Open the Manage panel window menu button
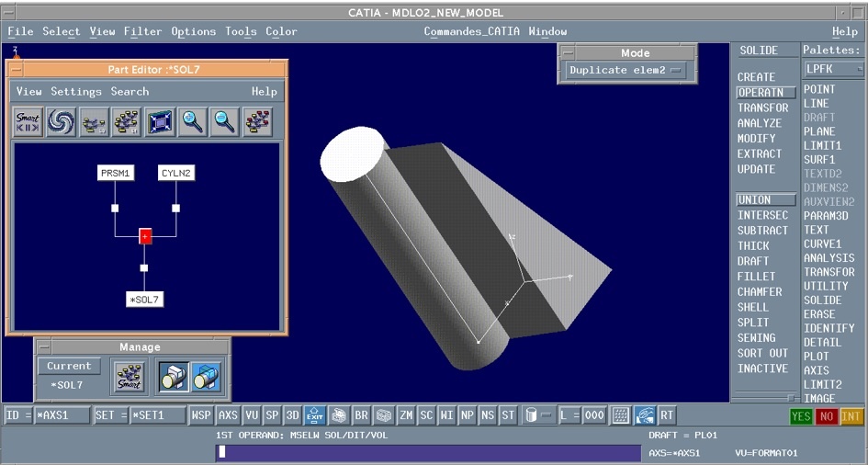 point(43,347)
